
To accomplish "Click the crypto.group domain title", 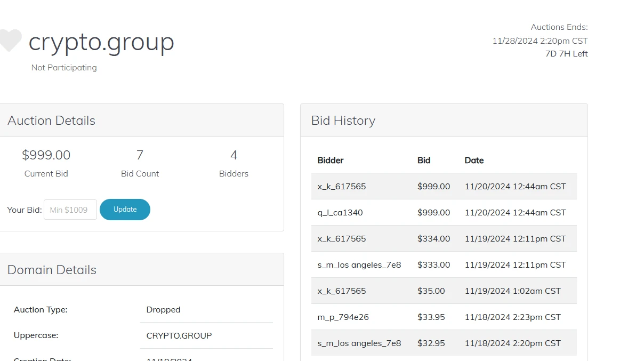I will tap(101, 42).
